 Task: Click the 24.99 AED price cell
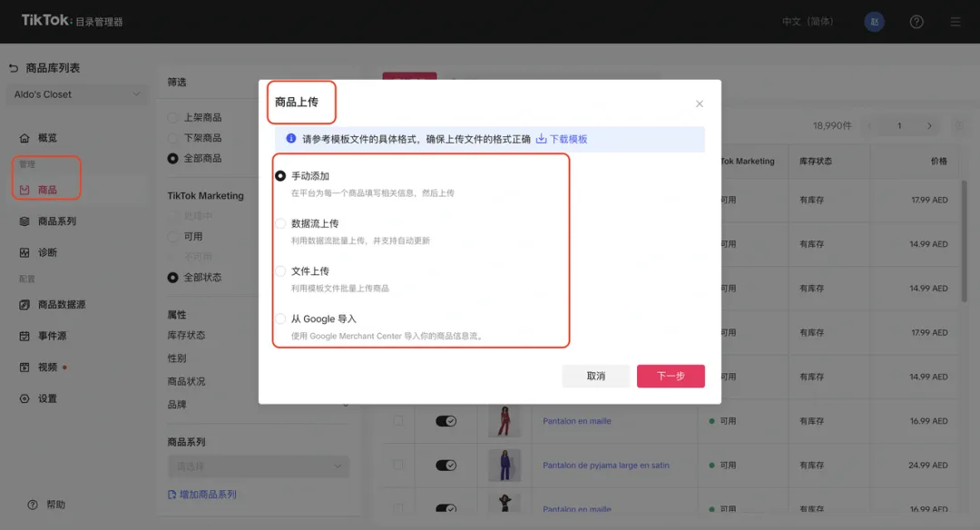click(x=928, y=465)
